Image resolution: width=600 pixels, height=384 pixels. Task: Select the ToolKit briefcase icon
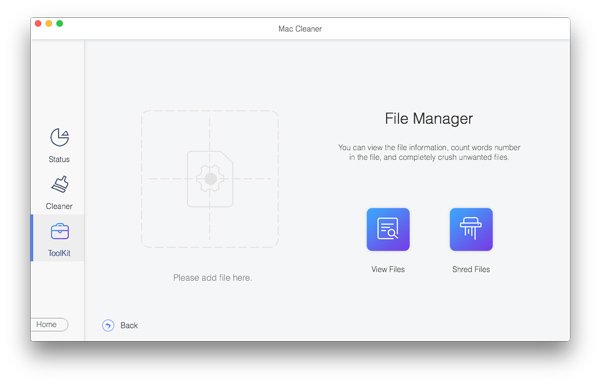tap(60, 231)
